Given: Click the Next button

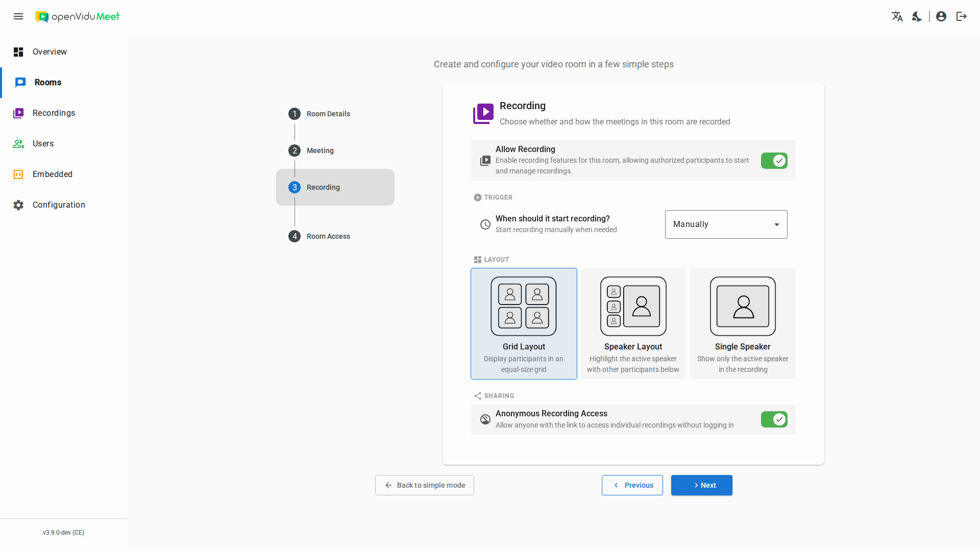Looking at the screenshot, I should (x=702, y=485).
